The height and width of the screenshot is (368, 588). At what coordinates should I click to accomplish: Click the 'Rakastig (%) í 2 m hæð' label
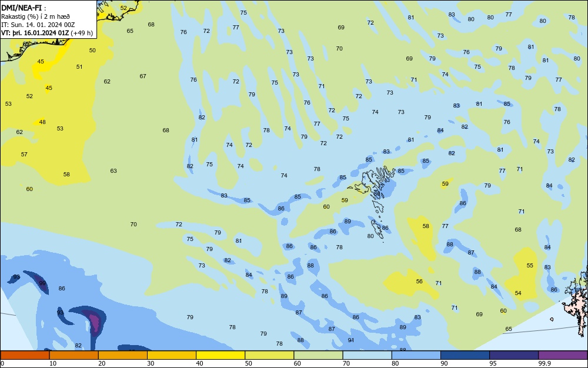[35, 16]
